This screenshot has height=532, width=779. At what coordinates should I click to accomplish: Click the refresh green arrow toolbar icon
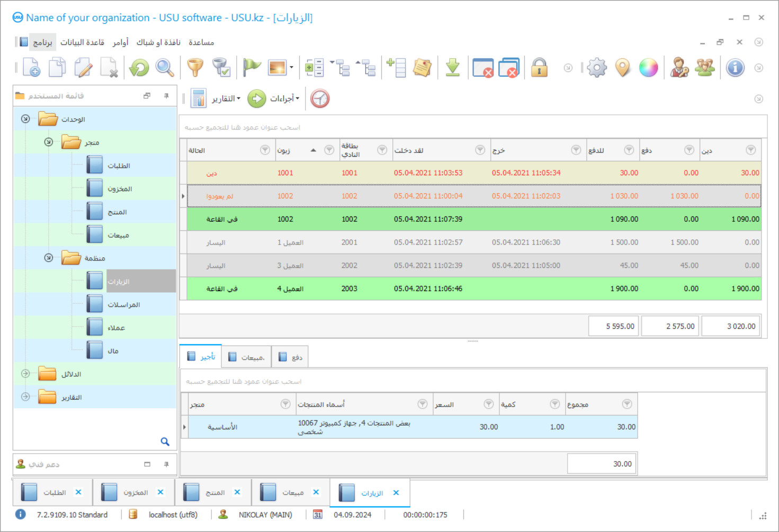coord(139,68)
